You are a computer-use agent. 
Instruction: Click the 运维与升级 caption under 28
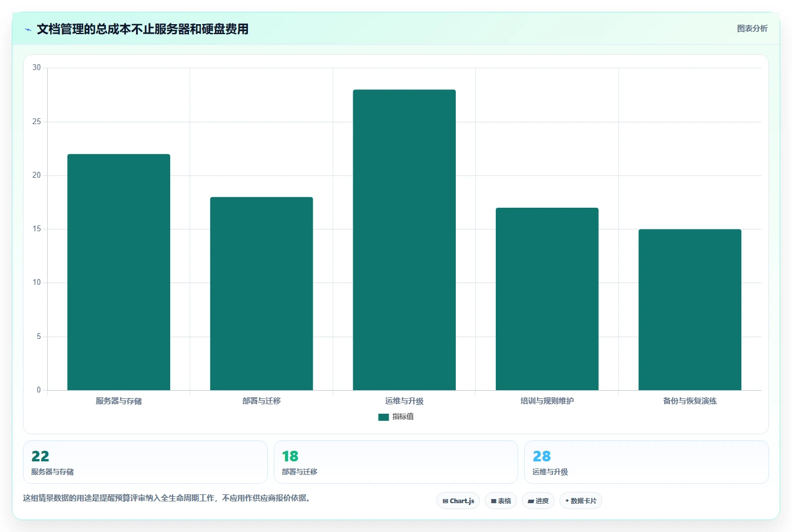coord(550,472)
